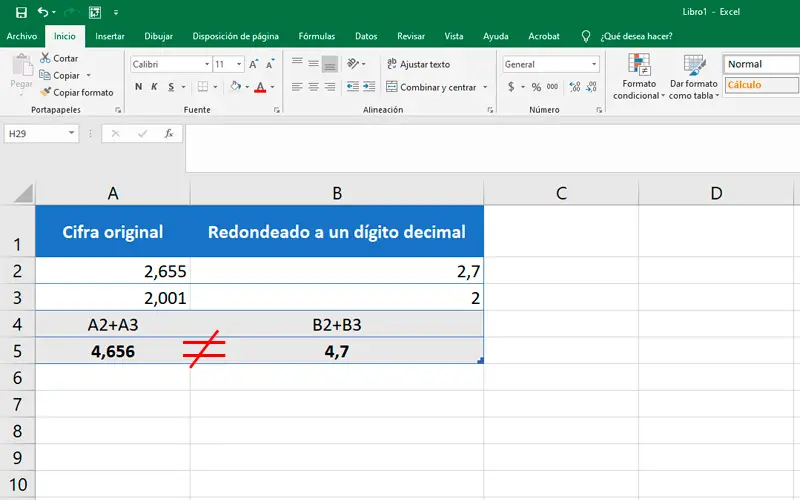Open Dar formato como tabla menu
Screen dimensions: 800x500
(x=694, y=77)
